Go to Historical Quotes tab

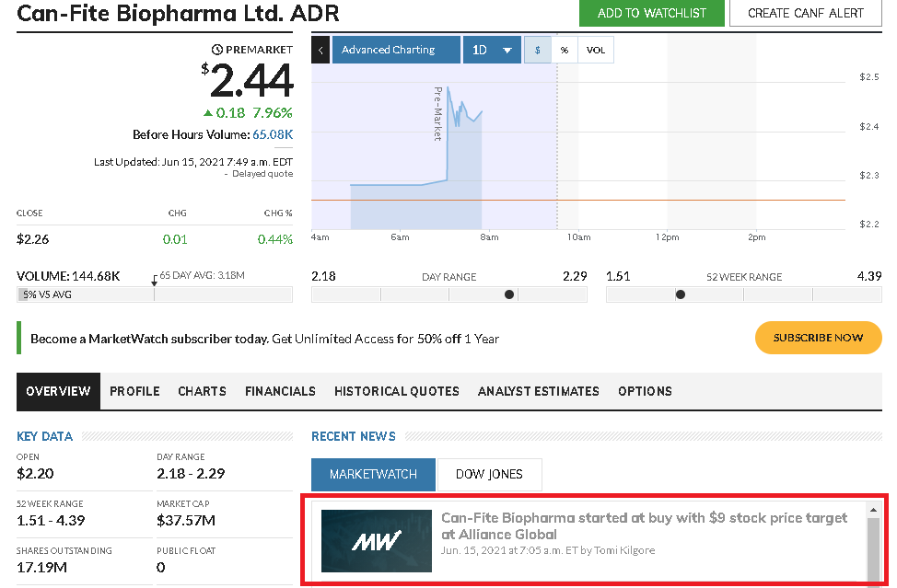tap(396, 391)
